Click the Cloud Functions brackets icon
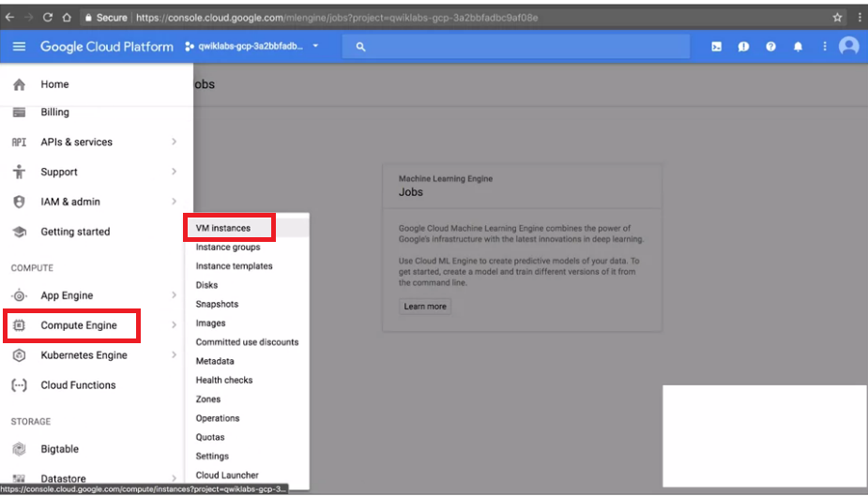 (19, 384)
